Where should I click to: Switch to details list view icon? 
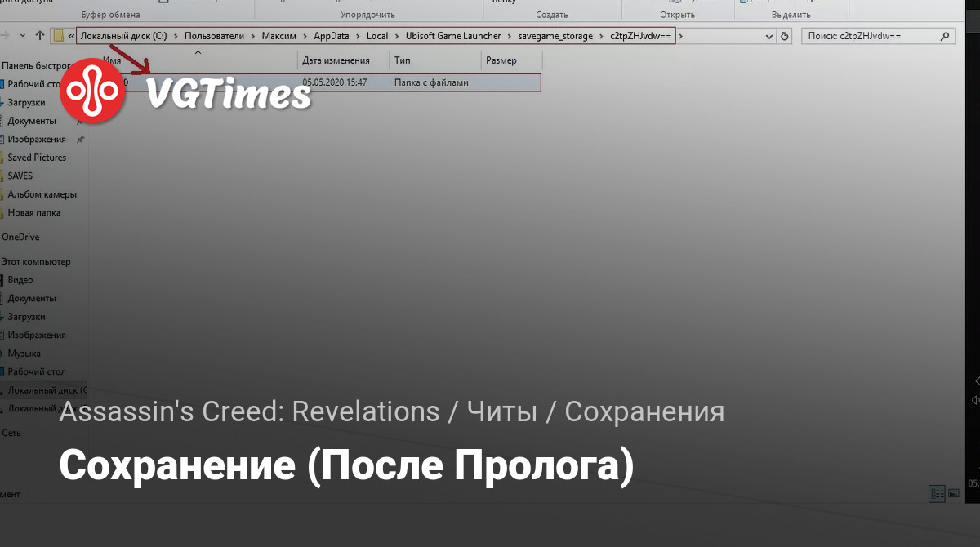point(937,493)
